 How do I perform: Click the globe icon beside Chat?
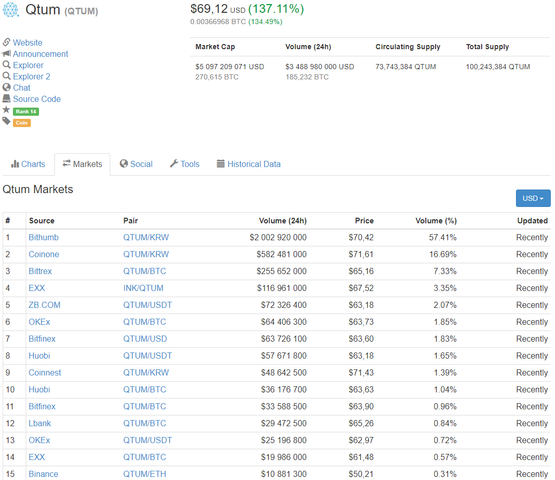coord(6,87)
